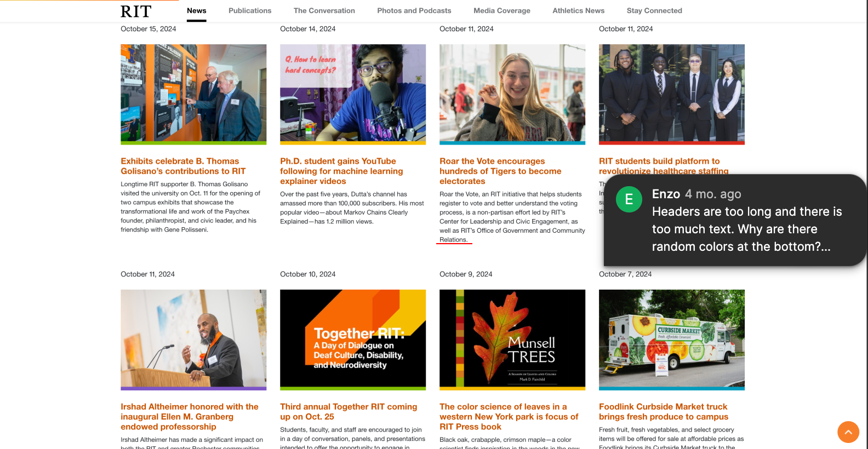Viewport: 868px width, 449px height.
Task: Switch to The Conversation tab
Action: pyautogui.click(x=324, y=10)
